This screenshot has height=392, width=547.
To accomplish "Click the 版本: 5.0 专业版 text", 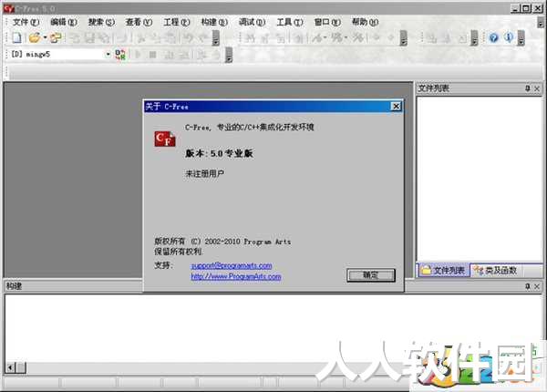I will click(x=219, y=153).
